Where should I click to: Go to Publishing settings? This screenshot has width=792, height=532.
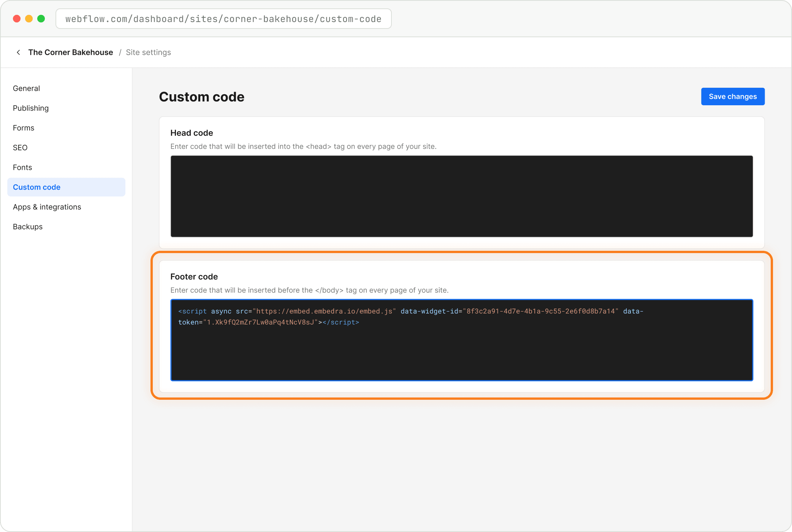pos(66,108)
